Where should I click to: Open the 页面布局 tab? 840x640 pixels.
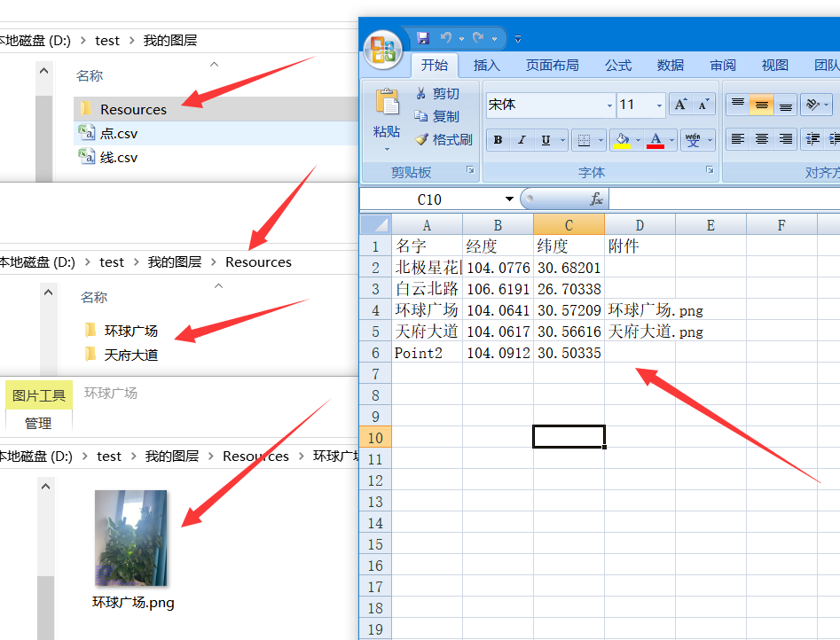pyautogui.click(x=553, y=66)
